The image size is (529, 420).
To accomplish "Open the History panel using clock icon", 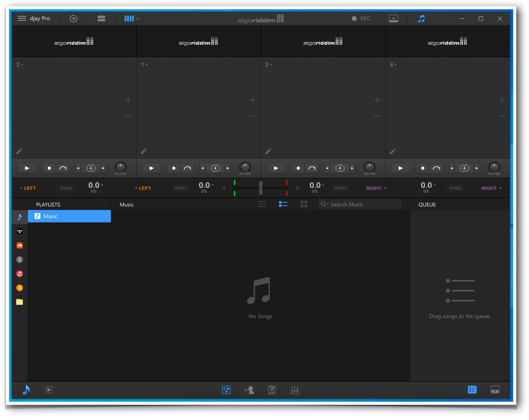I will pyautogui.click(x=20, y=288).
